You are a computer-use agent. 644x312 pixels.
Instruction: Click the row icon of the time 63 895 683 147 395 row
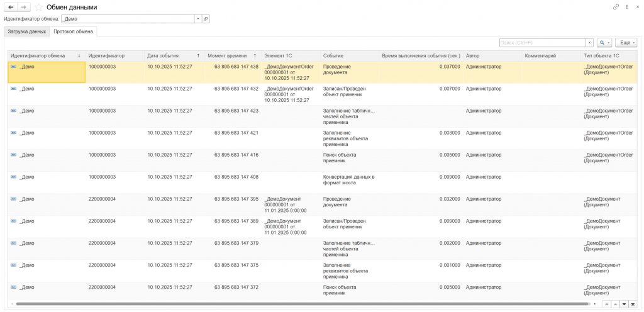click(x=14, y=199)
